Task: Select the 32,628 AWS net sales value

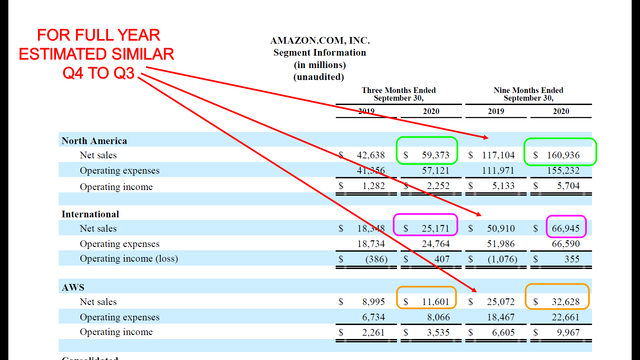Action: (x=565, y=302)
